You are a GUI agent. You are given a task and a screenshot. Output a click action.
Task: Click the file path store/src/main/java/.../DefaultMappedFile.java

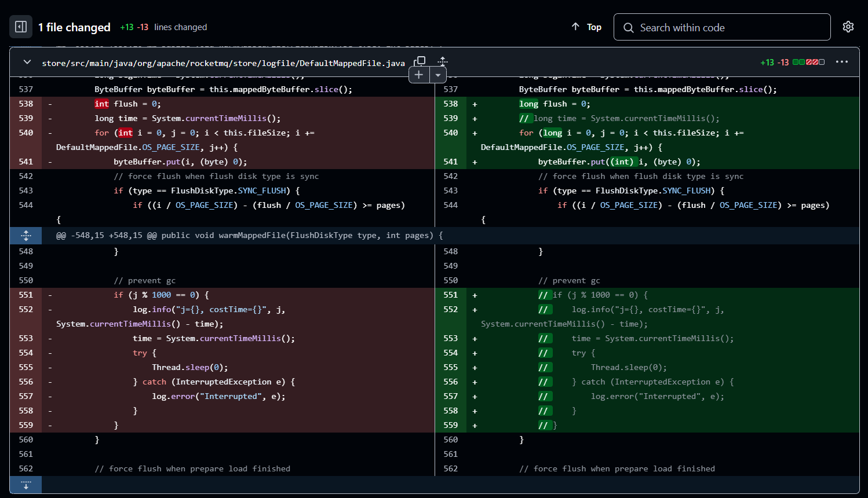pyautogui.click(x=224, y=63)
